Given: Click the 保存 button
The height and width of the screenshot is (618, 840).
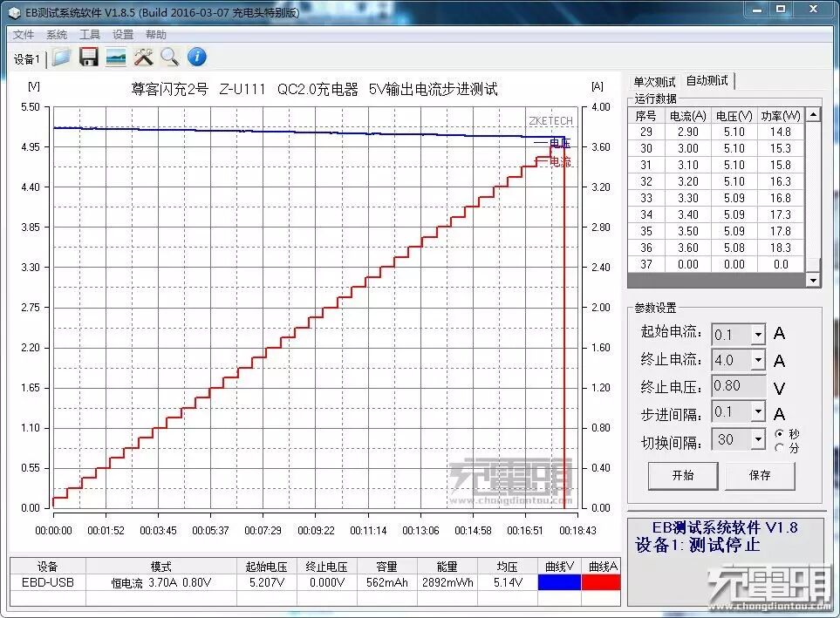Looking at the screenshot, I should 760,476.
